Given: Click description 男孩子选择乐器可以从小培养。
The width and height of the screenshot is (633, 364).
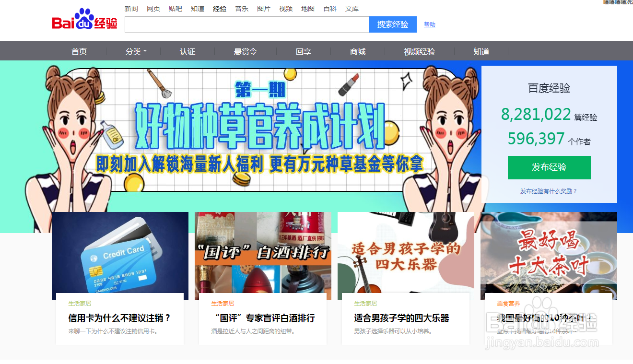Looking at the screenshot, I should click(393, 331).
